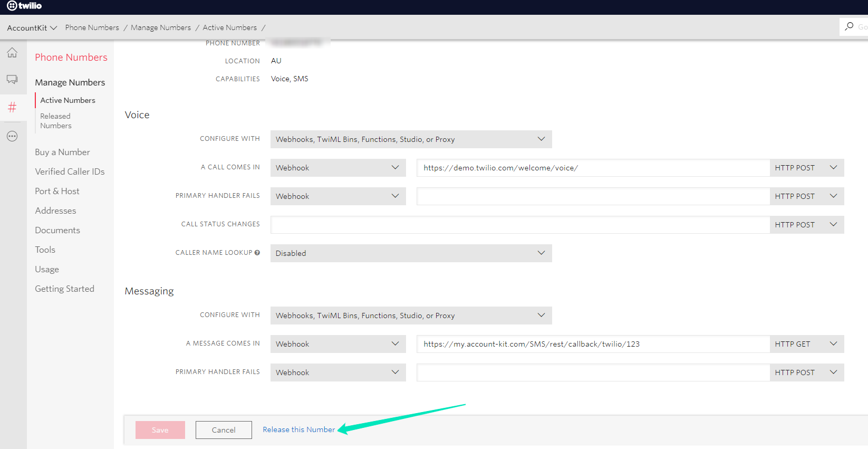
Task: Click the search magnifier icon
Action: (x=849, y=26)
